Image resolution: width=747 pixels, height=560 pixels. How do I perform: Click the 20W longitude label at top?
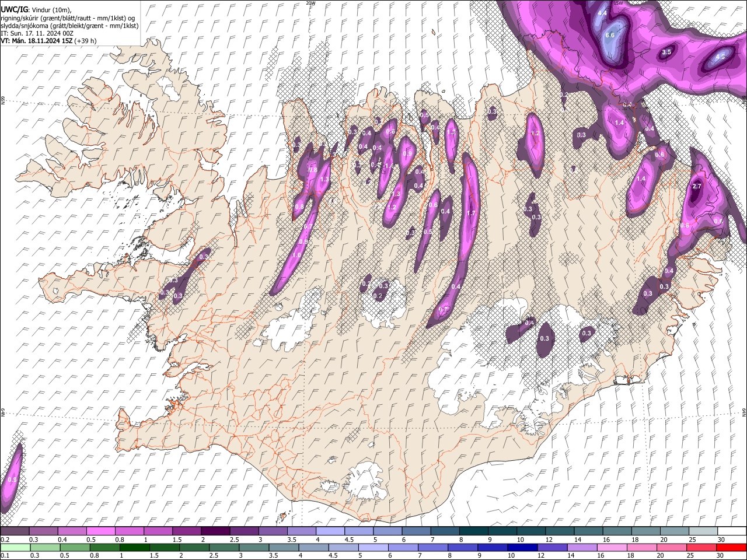point(310,3)
